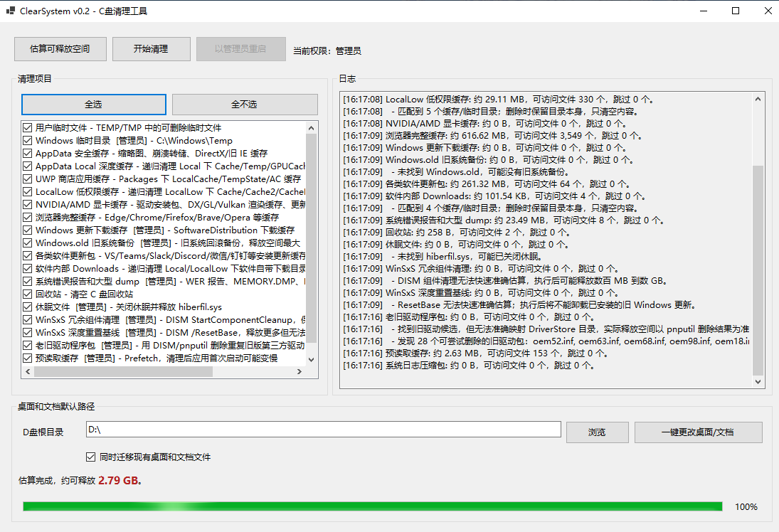The height and width of the screenshot is (532, 779).
Task: Click cleanup list horizontal scrollbar thumb
Action: (123, 371)
